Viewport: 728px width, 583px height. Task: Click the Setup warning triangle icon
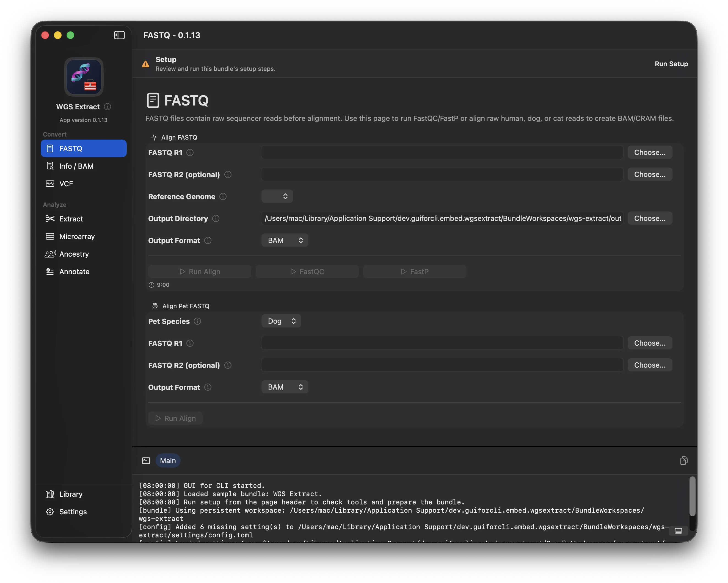[145, 64]
